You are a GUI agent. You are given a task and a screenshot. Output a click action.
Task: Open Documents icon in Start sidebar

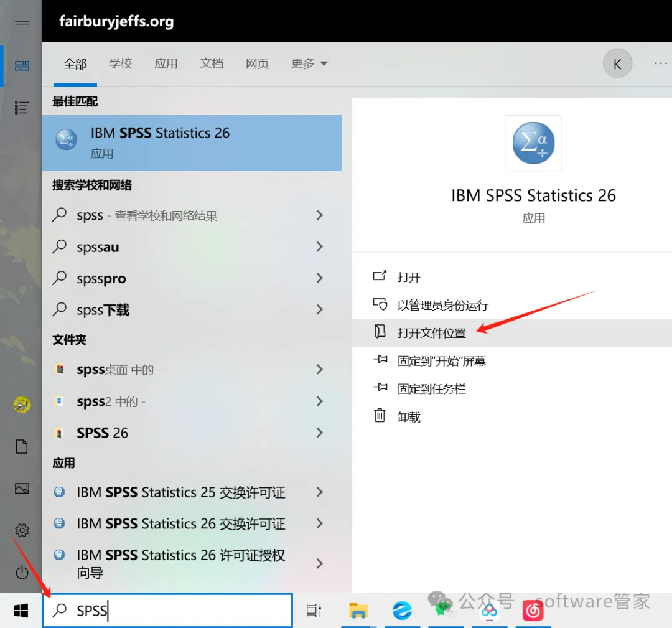coord(22,447)
